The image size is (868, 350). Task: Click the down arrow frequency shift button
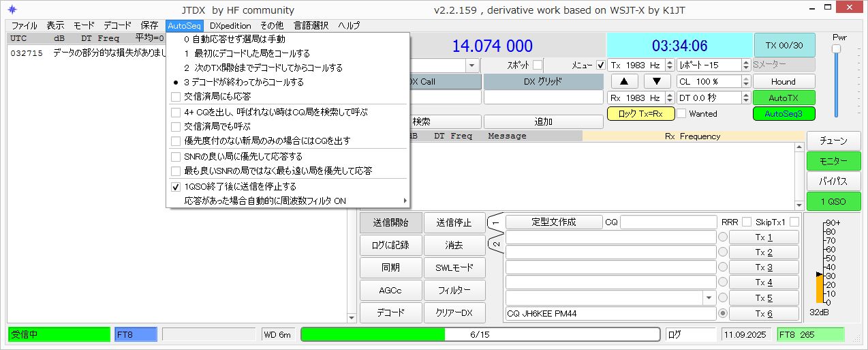point(657,81)
